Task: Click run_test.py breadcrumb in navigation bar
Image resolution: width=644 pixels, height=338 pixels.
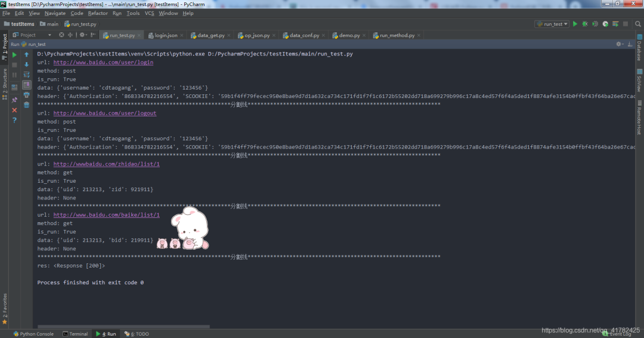Action: point(80,24)
